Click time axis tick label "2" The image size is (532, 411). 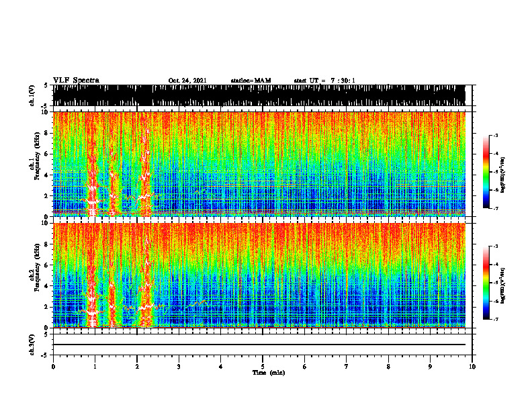pyautogui.click(x=137, y=367)
